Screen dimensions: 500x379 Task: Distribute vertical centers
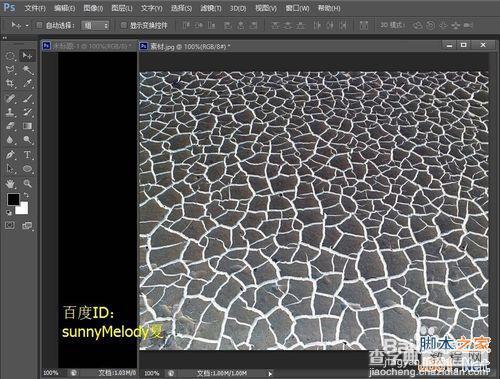coord(288,25)
